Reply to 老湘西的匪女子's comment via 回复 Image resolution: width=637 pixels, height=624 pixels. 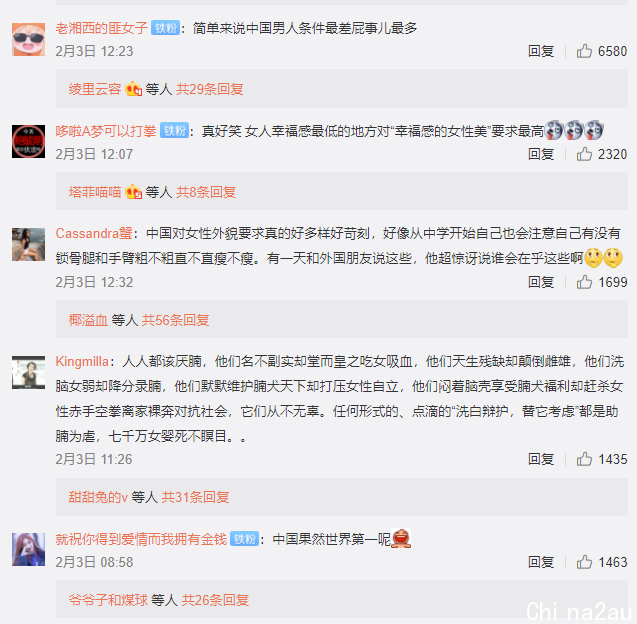tap(541, 51)
